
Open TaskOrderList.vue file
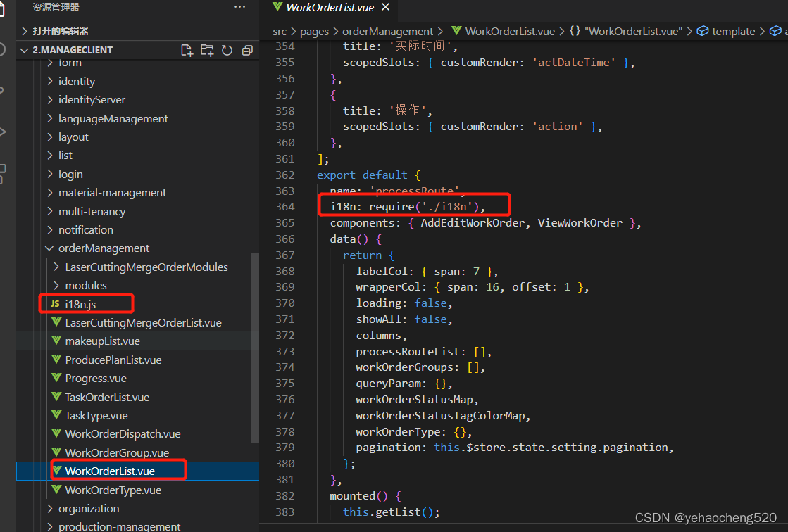coord(107,397)
